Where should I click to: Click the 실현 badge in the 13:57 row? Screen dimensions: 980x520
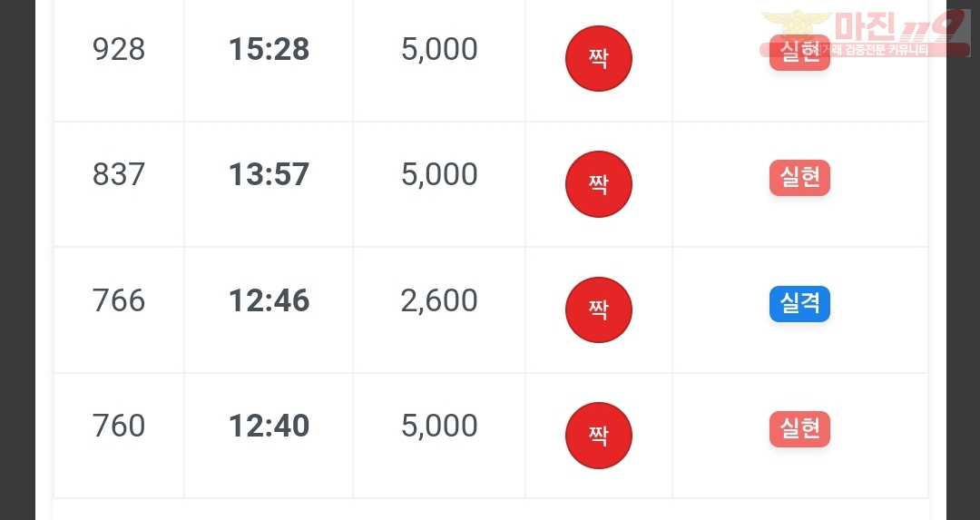click(799, 178)
